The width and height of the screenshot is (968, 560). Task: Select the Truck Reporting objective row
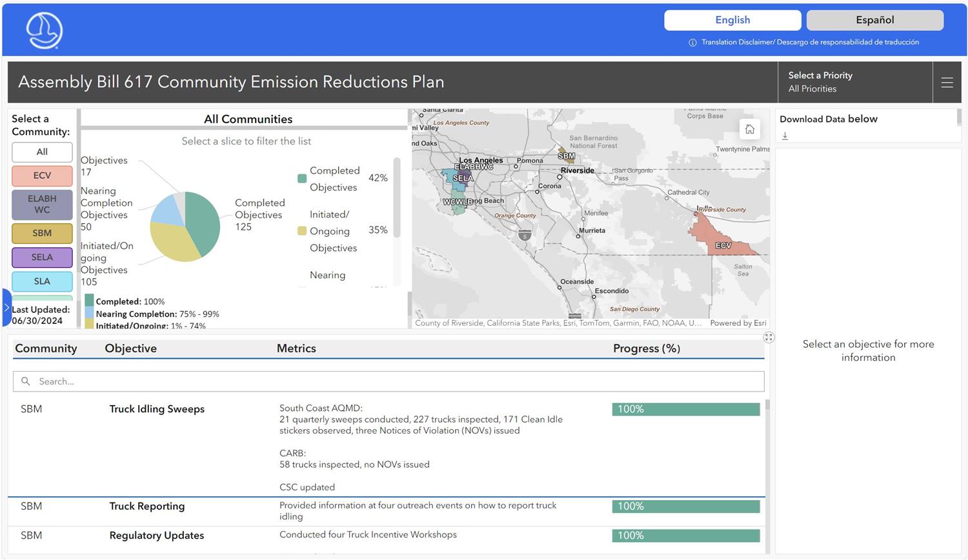coord(147,506)
